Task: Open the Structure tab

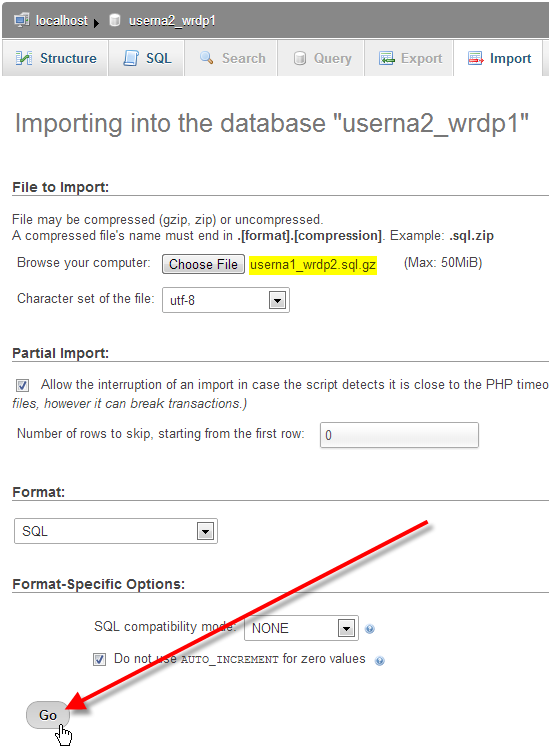Action: (55, 58)
